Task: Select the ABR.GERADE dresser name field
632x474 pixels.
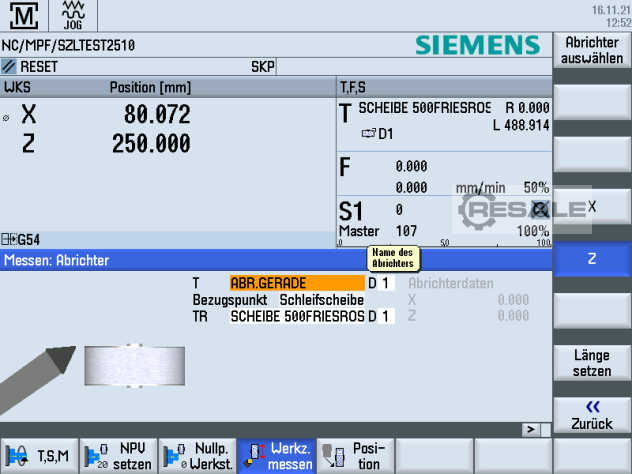Action: [297, 283]
